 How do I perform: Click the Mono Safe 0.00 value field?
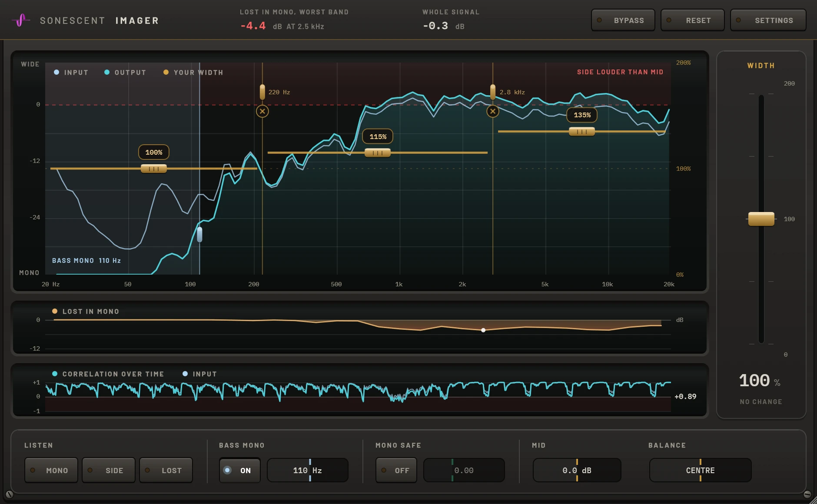464,470
